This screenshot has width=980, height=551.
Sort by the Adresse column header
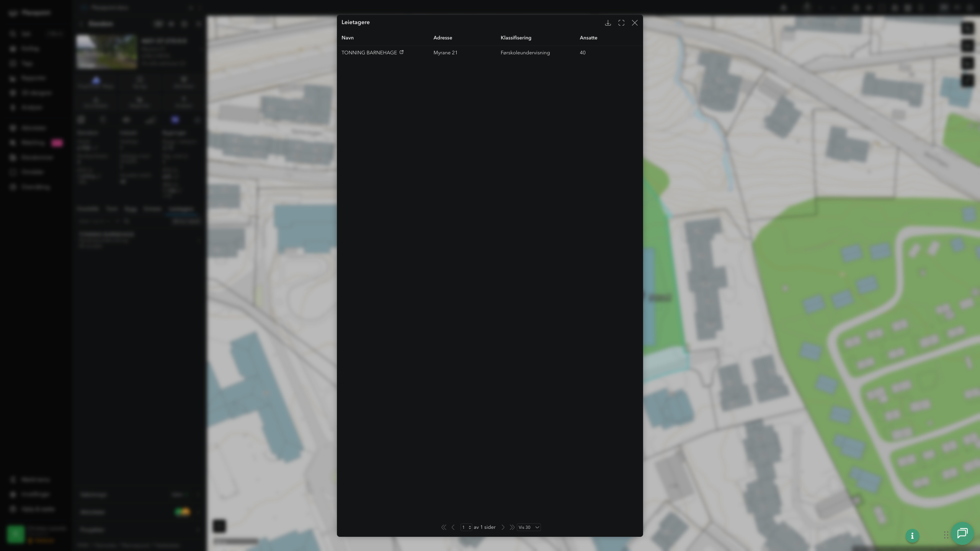tap(443, 38)
